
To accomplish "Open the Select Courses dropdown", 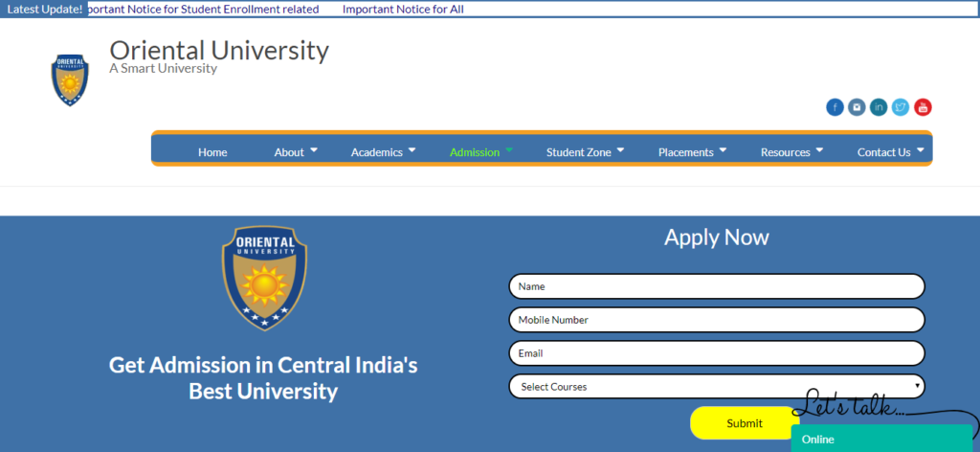I will (717, 386).
